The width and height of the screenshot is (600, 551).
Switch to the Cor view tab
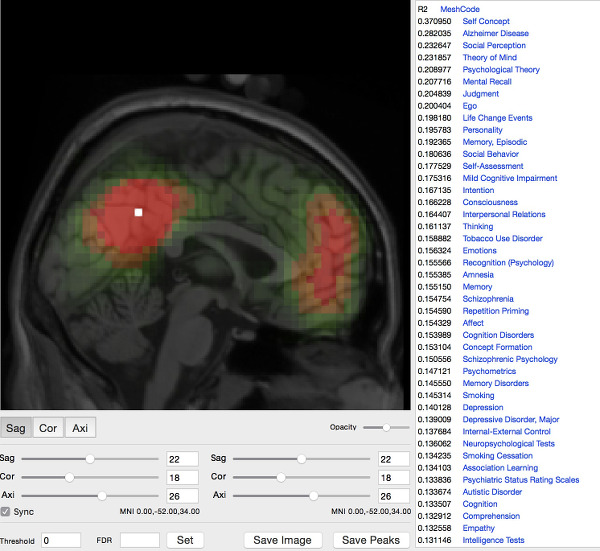(x=47, y=428)
